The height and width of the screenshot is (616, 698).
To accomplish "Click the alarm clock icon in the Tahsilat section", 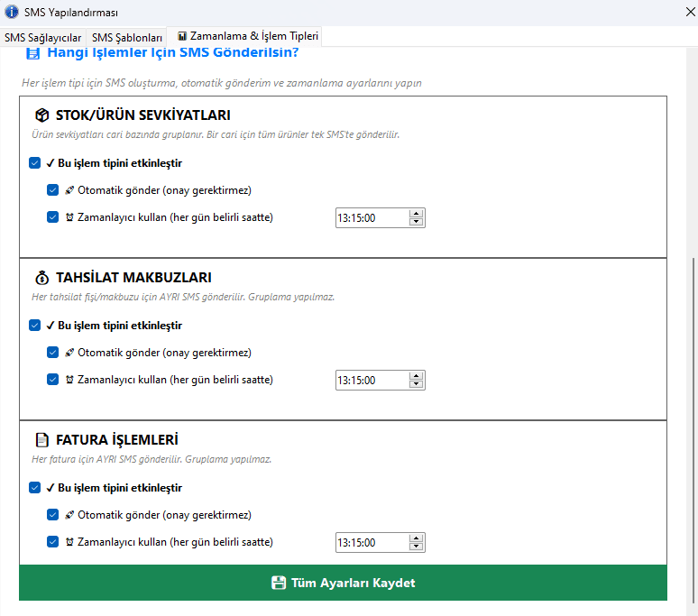I will tap(69, 380).
